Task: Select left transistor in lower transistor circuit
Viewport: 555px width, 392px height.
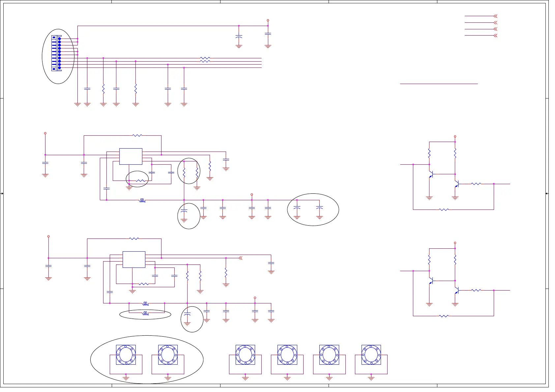Action: [431, 281]
